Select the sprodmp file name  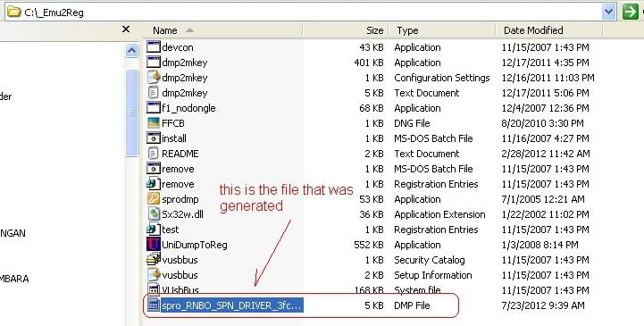[180, 199]
